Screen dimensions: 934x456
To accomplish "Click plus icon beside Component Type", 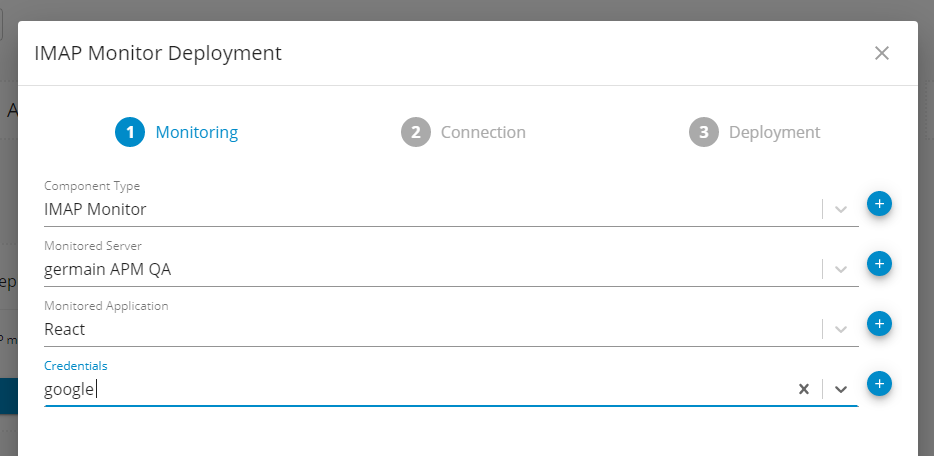I will tap(879, 204).
